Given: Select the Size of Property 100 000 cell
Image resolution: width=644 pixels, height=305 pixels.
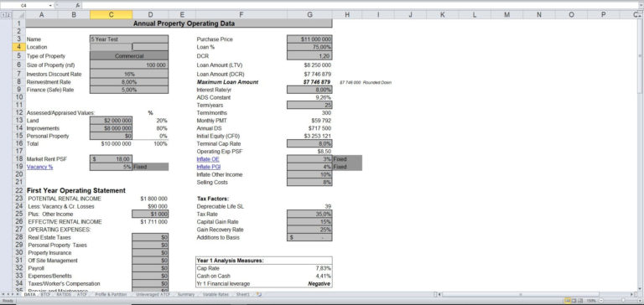Looking at the screenshot, I should tap(129, 65).
